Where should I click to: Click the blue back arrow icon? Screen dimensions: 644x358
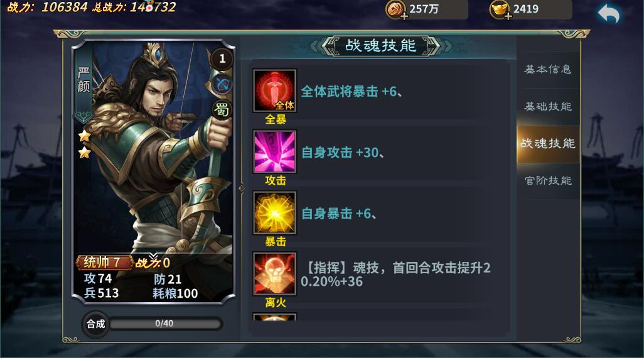coord(609,14)
